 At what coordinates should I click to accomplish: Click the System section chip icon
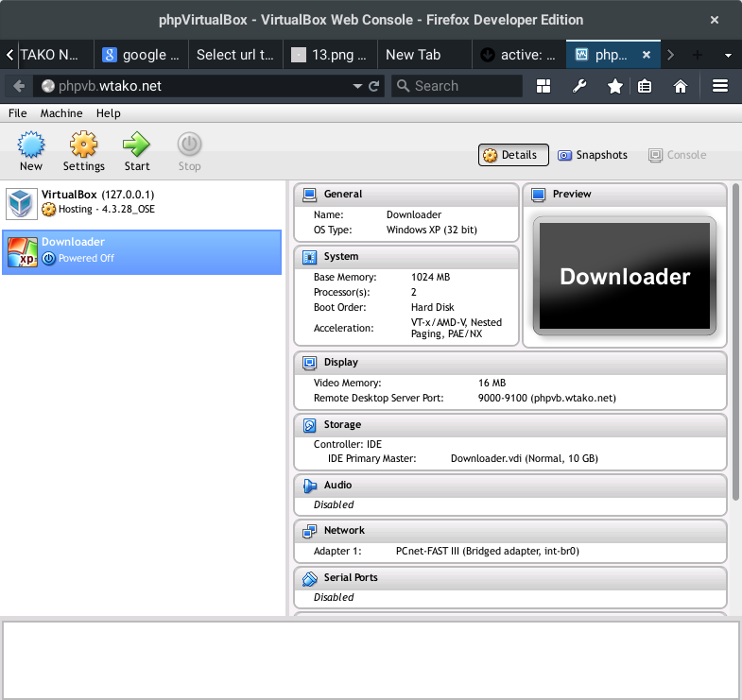(x=309, y=257)
